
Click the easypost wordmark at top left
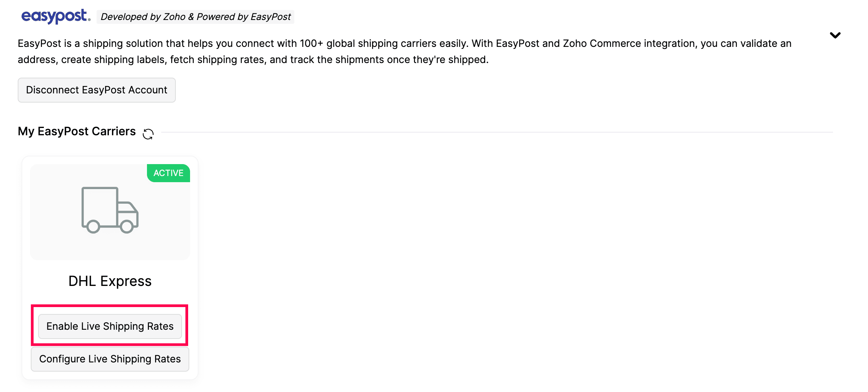(x=55, y=16)
